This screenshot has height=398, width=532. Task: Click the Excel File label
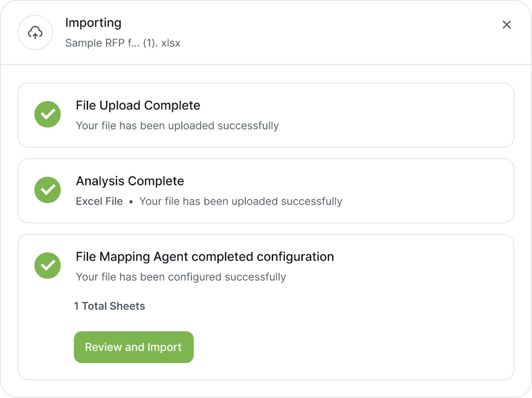(x=99, y=201)
